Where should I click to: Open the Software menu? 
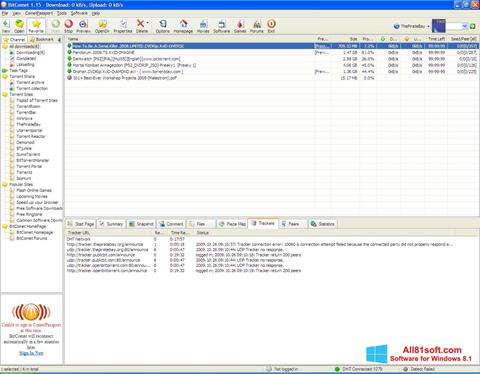[79, 13]
